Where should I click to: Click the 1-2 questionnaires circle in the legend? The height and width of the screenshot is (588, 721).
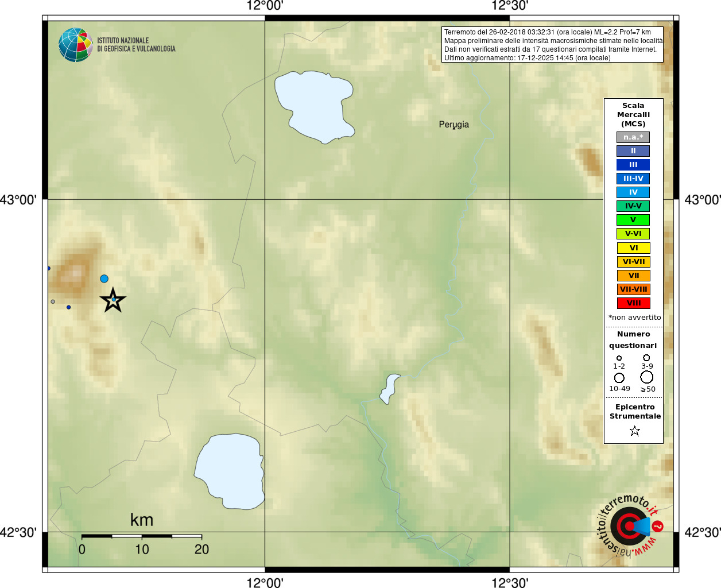click(x=619, y=358)
